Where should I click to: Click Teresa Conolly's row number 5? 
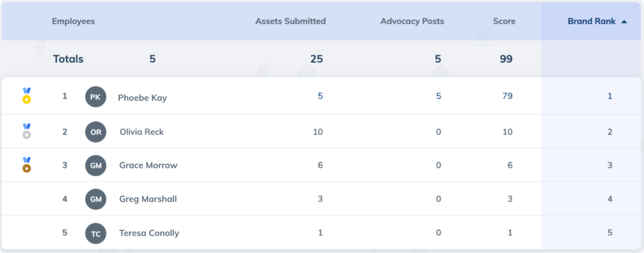point(65,232)
